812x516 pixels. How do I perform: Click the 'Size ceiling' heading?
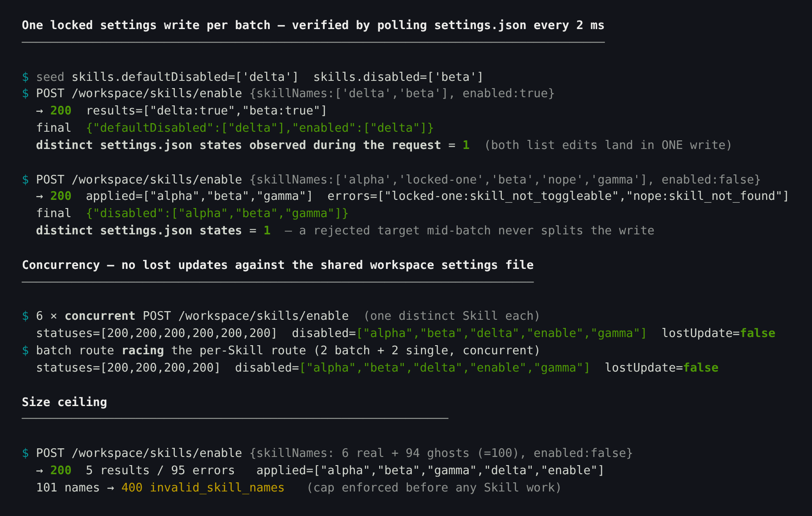64,402
